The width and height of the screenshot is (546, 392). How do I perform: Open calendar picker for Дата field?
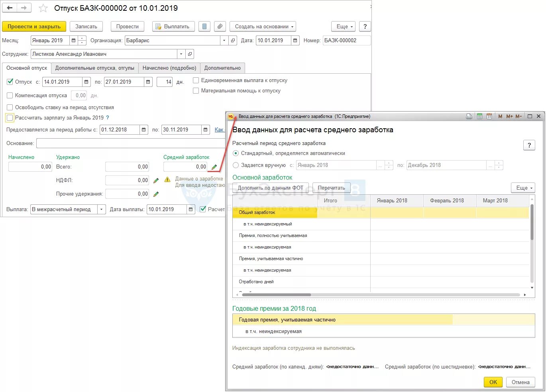(295, 40)
